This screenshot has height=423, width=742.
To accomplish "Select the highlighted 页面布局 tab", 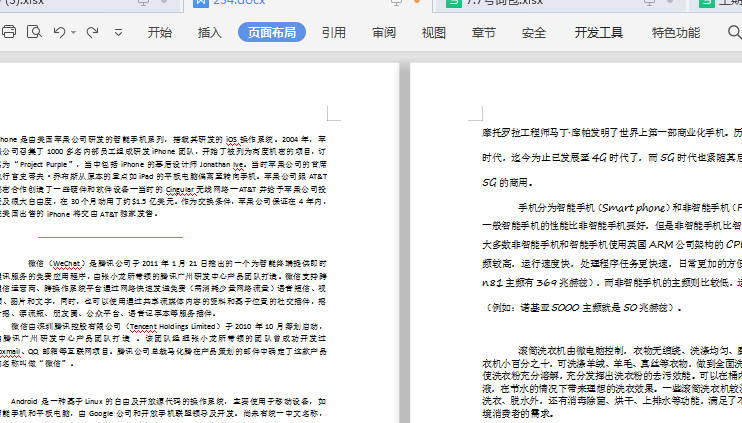I will [x=271, y=33].
